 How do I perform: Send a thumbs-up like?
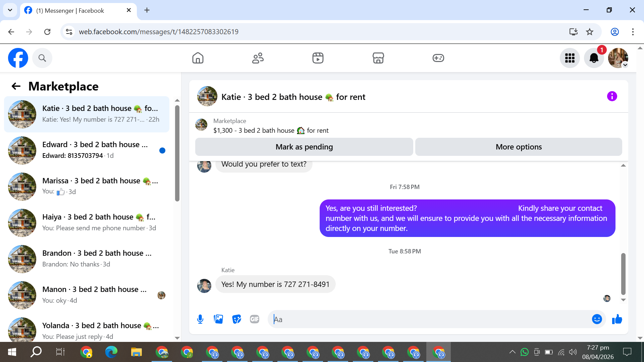[x=617, y=319]
